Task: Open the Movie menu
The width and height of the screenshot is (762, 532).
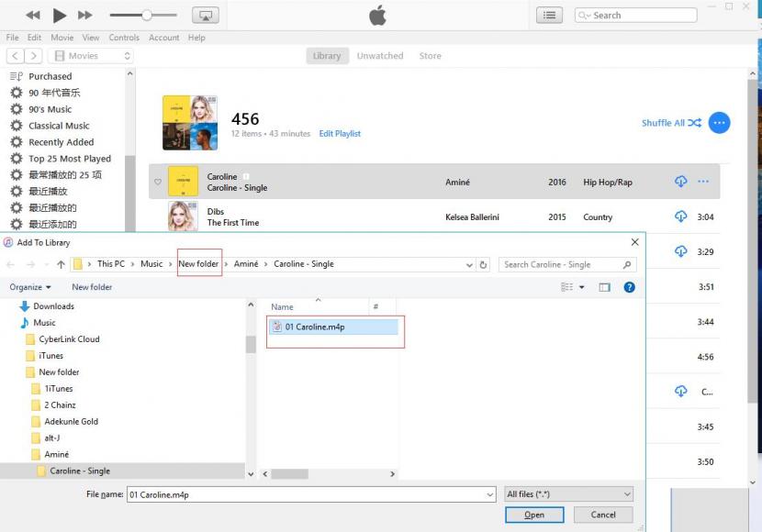Action: point(62,38)
